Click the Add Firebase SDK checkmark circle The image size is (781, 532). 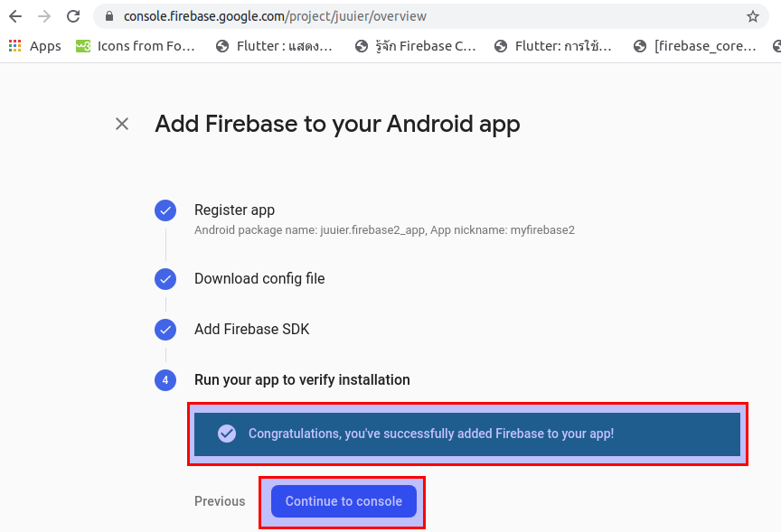tap(165, 330)
